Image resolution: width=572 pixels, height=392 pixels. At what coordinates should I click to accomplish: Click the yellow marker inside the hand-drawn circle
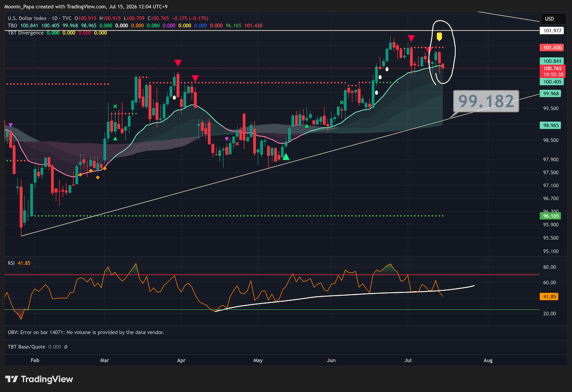click(440, 36)
